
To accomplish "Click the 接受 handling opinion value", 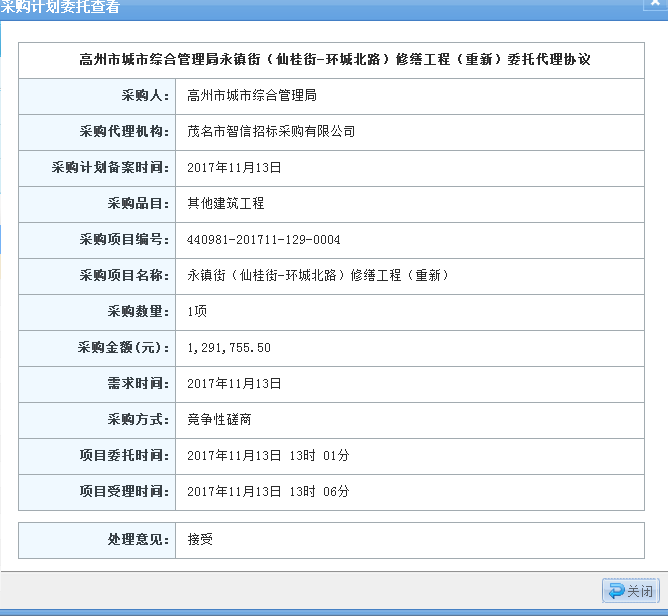I will tap(200, 539).
